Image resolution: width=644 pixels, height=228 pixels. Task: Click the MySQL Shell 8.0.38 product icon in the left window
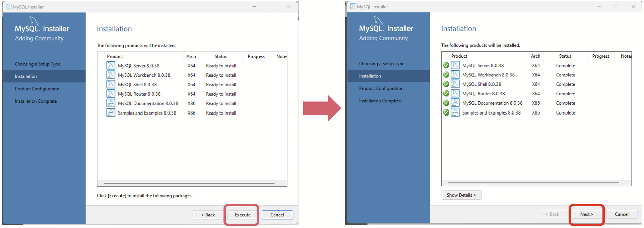point(111,84)
